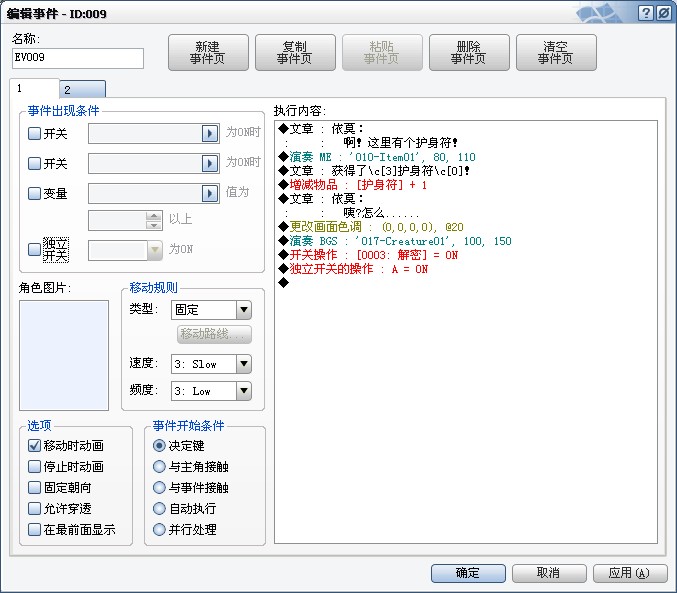The width and height of the screenshot is (677, 593).
Task: Enable the 独立开关 condition checkbox
Action: pyautogui.click(x=34, y=249)
